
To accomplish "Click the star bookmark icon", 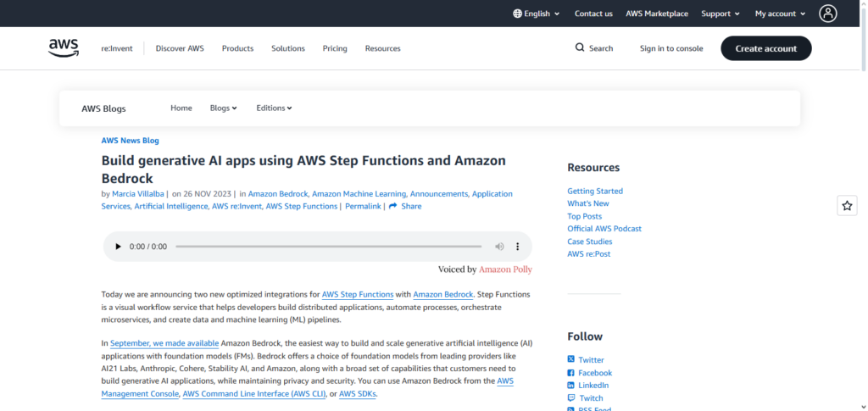I will tap(847, 205).
